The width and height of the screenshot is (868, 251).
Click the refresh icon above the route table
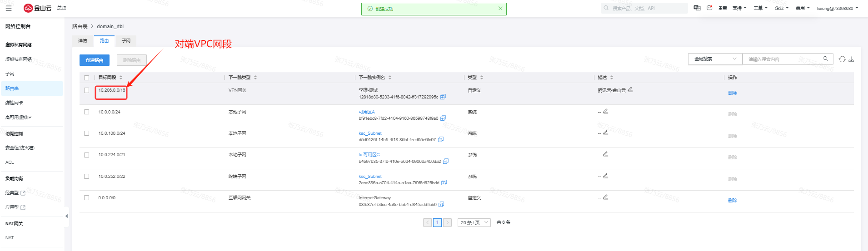pyautogui.click(x=842, y=59)
